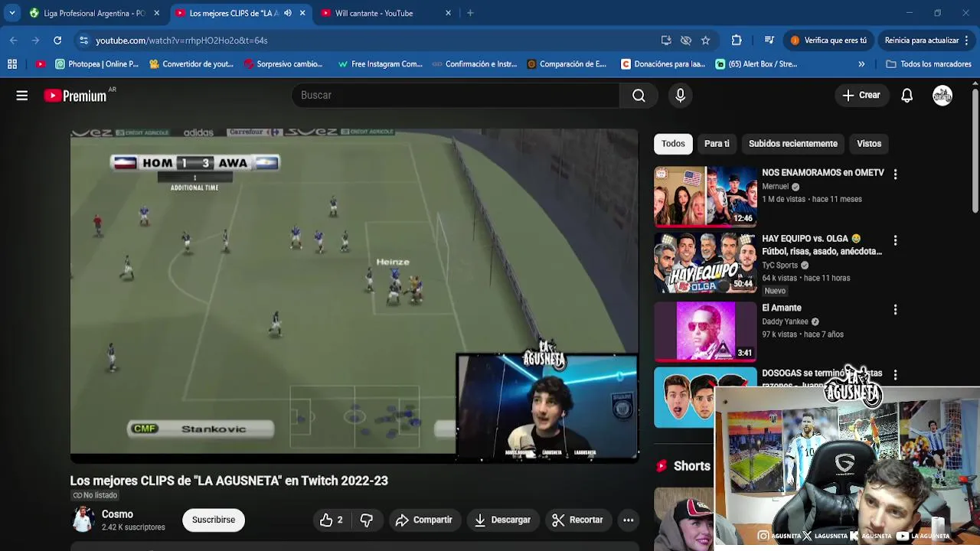Click the Recortar button
Viewport: 980px width, 551px height.
point(577,520)
